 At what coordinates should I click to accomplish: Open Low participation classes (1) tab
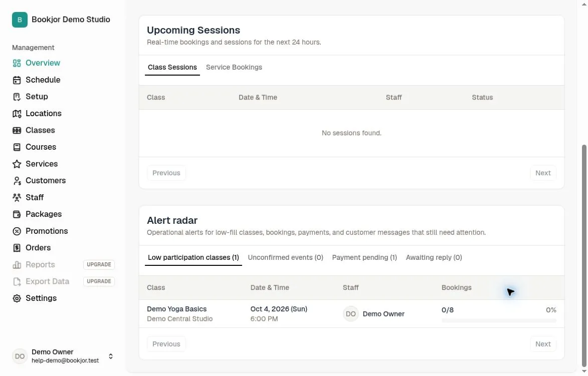point(193,258)
